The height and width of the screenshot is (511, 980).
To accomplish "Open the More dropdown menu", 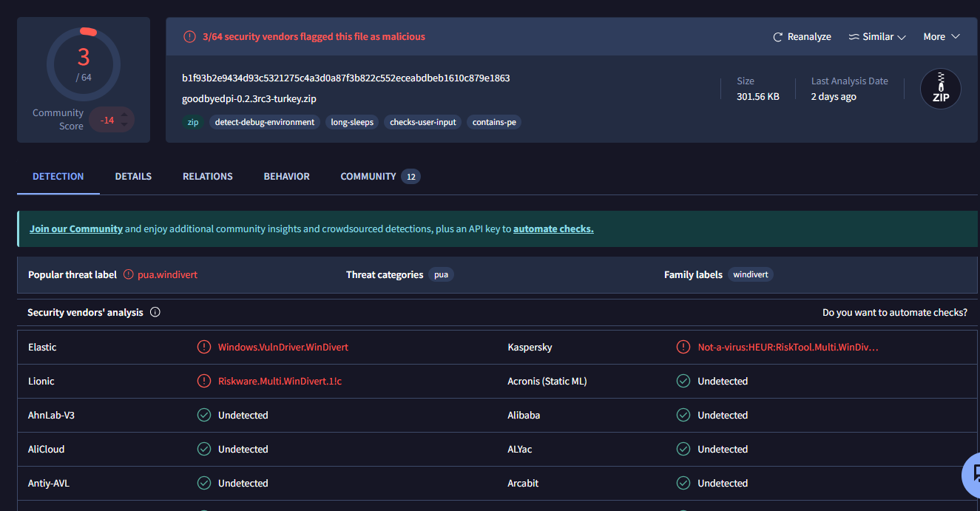I will [x=942, y=37].
